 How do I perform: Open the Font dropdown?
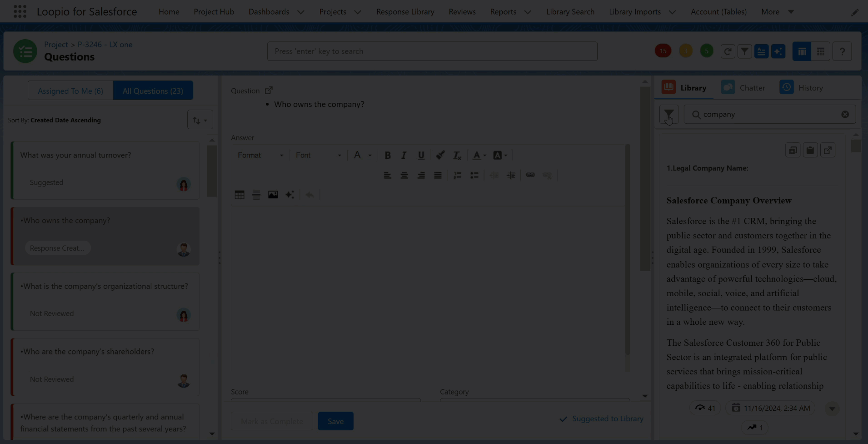[318, 156]
